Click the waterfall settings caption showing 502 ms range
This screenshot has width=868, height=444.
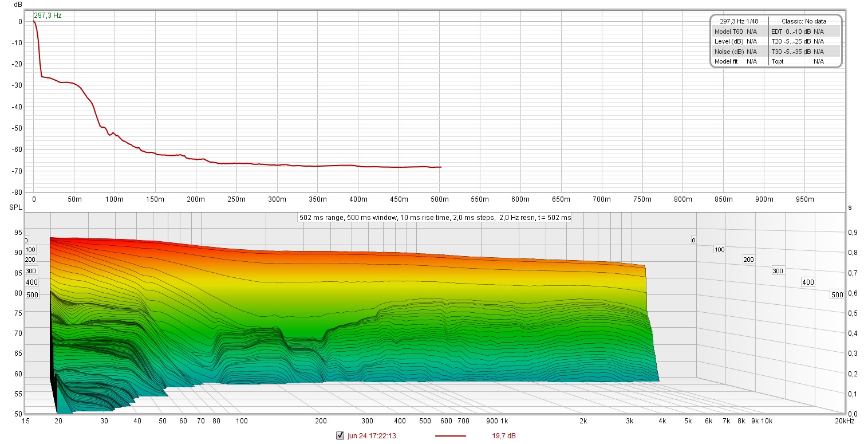[434, 218]
